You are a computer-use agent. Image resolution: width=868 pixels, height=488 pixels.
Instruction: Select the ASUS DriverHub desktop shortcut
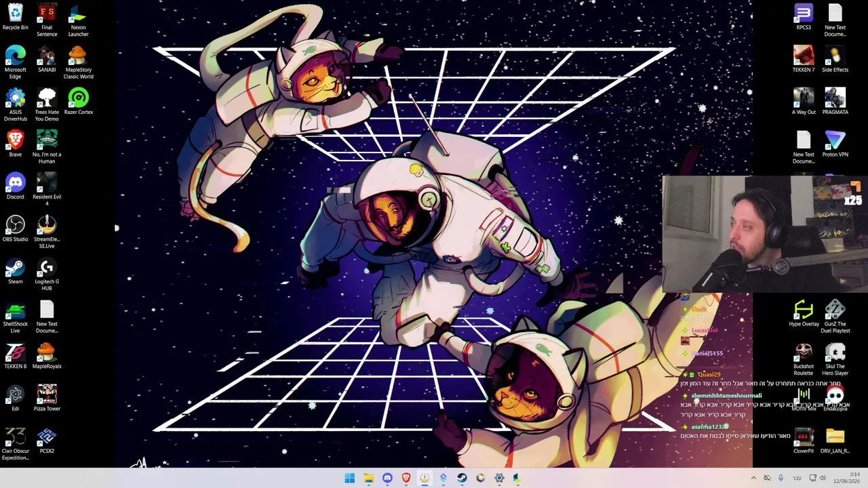pos(15,105)
